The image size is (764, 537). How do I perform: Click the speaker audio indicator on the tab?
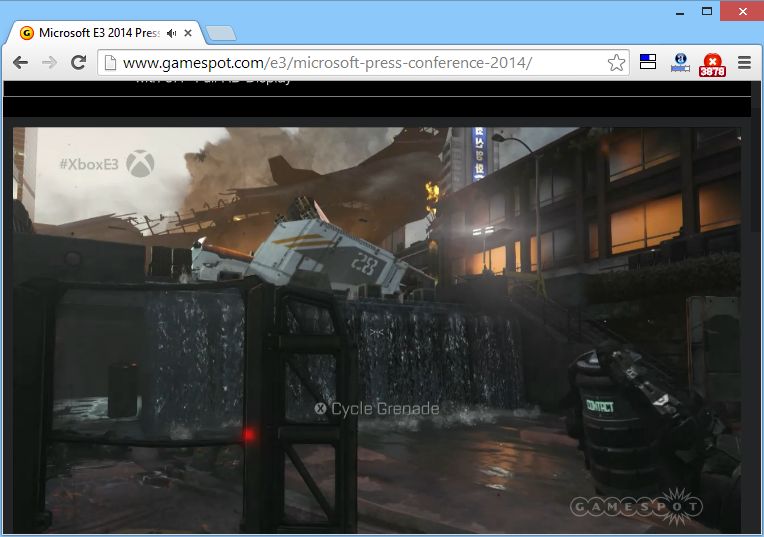pos(171,33)
